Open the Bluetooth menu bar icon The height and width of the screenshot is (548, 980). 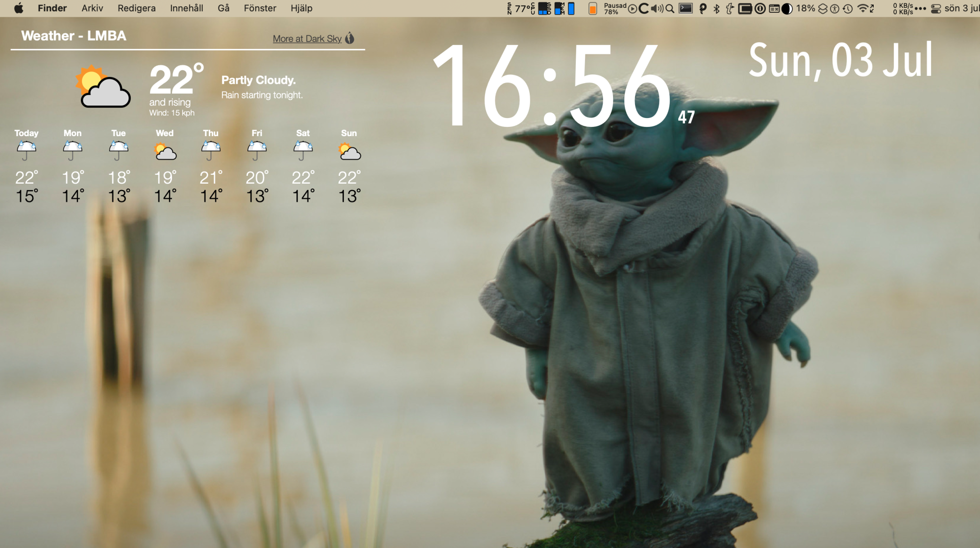(x=716, y=8)
